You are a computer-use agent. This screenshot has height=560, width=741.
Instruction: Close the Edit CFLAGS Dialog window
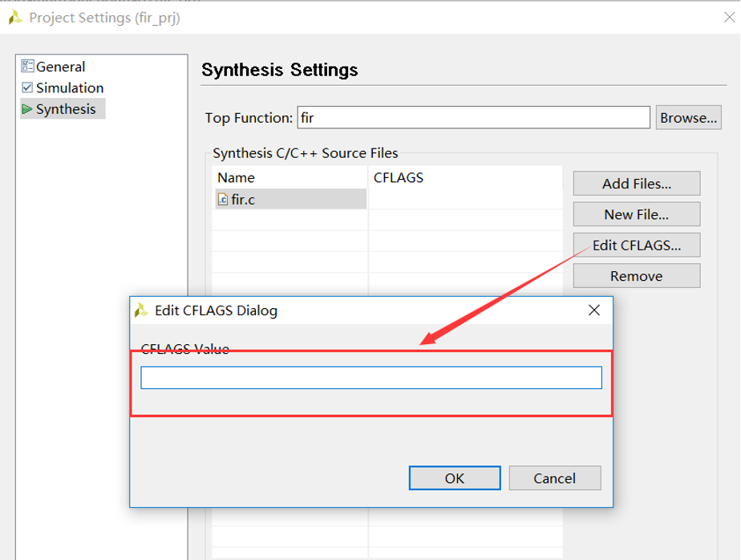click(594, 310)
